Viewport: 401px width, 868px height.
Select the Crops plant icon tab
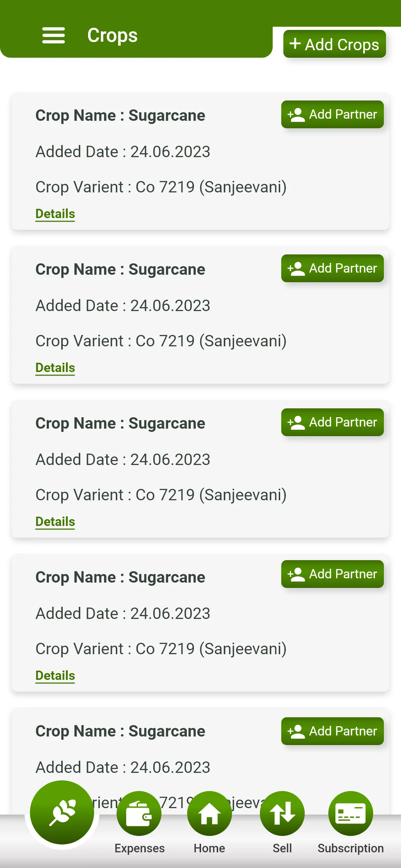tap(62, 812)
